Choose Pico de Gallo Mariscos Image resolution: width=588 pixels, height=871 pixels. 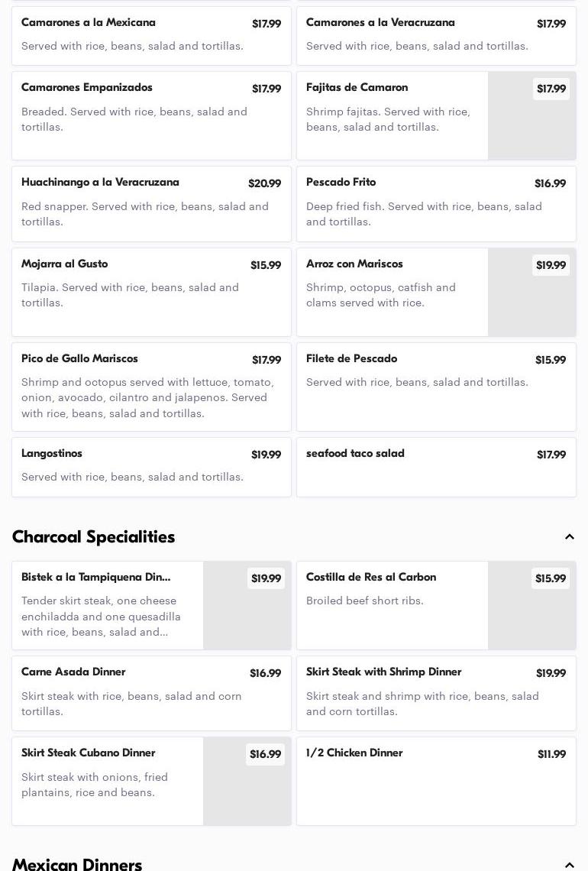pos(151,387)
